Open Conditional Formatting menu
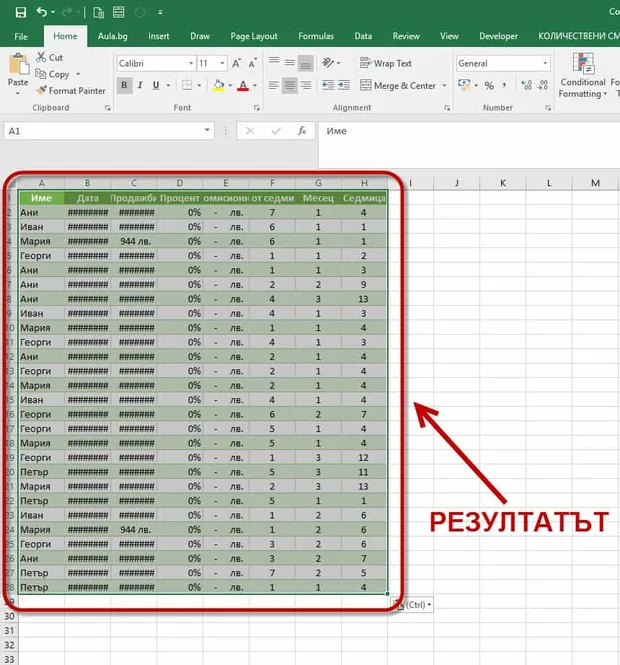The width and height of the screenshot is (620, 665). [x=583, y=75]
